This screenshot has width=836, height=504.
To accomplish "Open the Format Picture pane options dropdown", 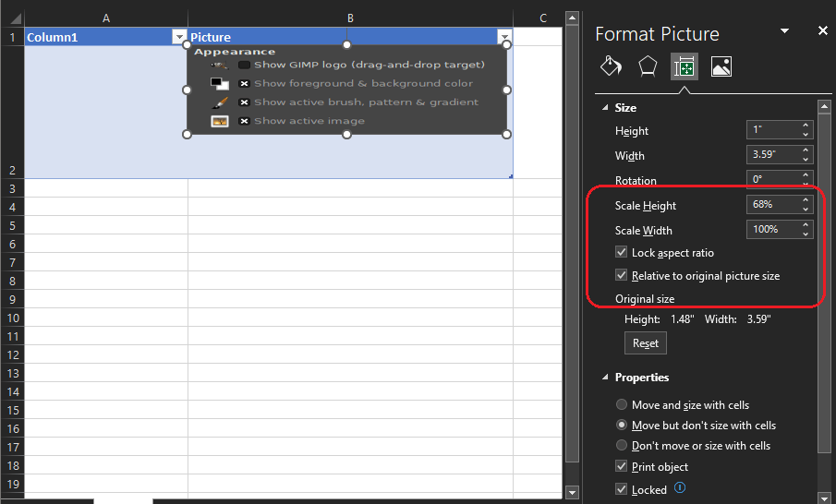I will 785,30.
